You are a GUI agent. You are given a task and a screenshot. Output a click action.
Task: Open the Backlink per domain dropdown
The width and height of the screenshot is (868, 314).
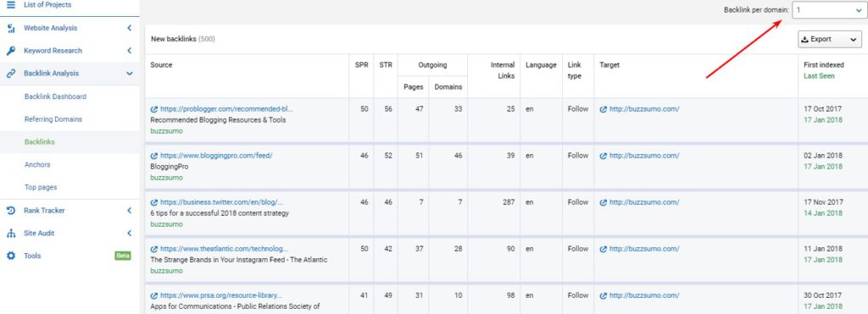(830, 10)
